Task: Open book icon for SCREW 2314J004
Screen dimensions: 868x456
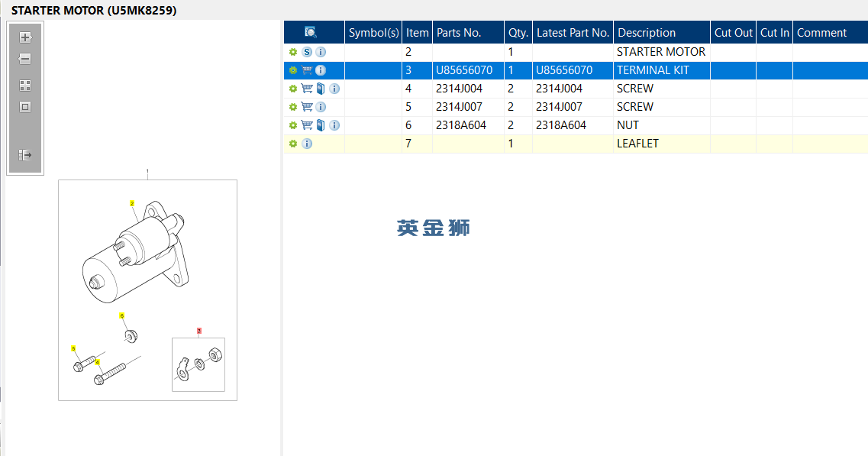Action: 321,89
